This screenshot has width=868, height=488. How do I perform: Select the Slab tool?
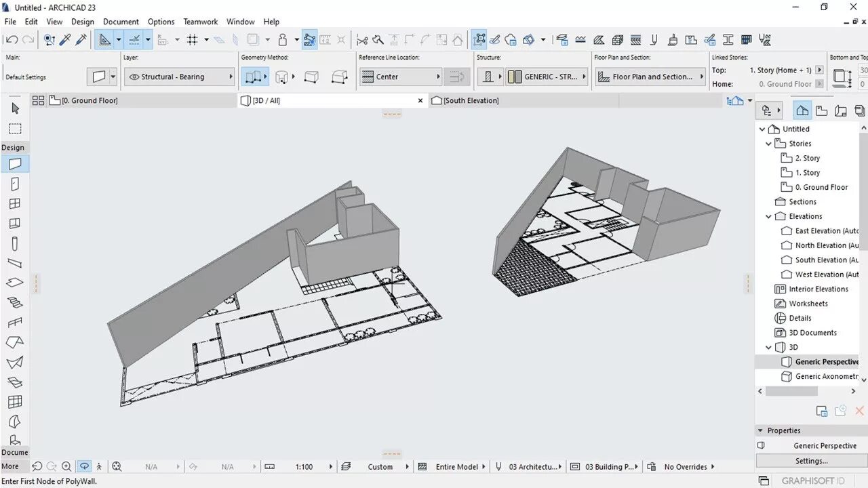coord(15,283)
